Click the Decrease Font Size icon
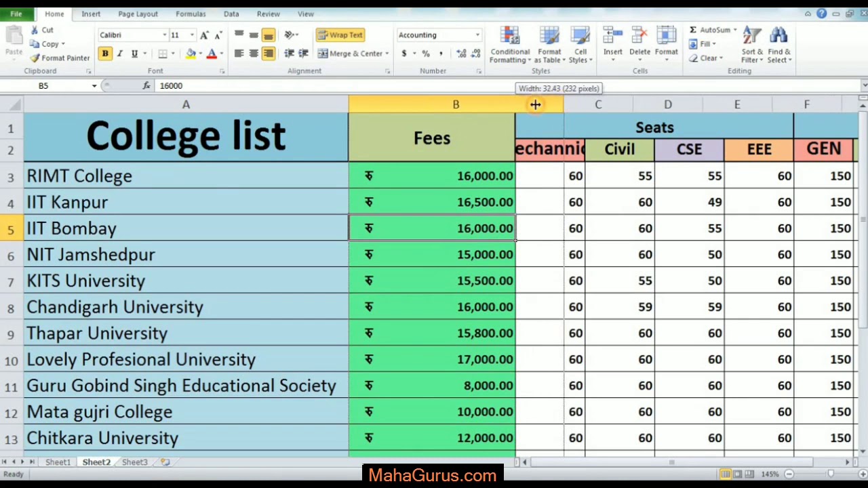The width and height of the screenshot is (868, 488). pos(218,35)
